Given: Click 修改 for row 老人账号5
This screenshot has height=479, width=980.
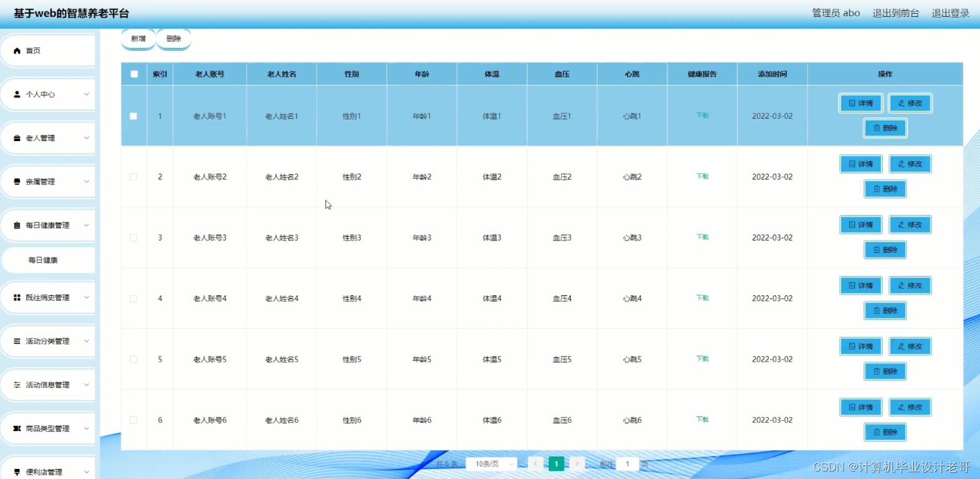Looking at the screenshot, I should click(x=910, y=347).
